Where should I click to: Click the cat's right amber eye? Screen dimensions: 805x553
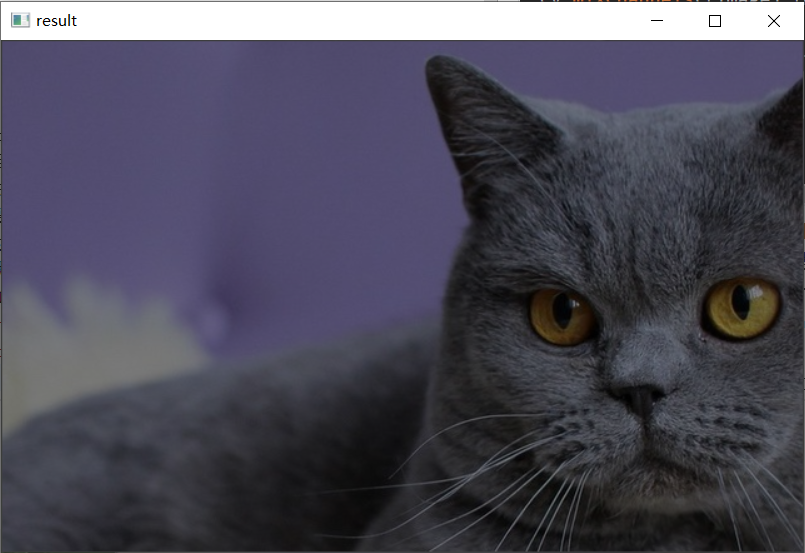[x=741, y=306]
